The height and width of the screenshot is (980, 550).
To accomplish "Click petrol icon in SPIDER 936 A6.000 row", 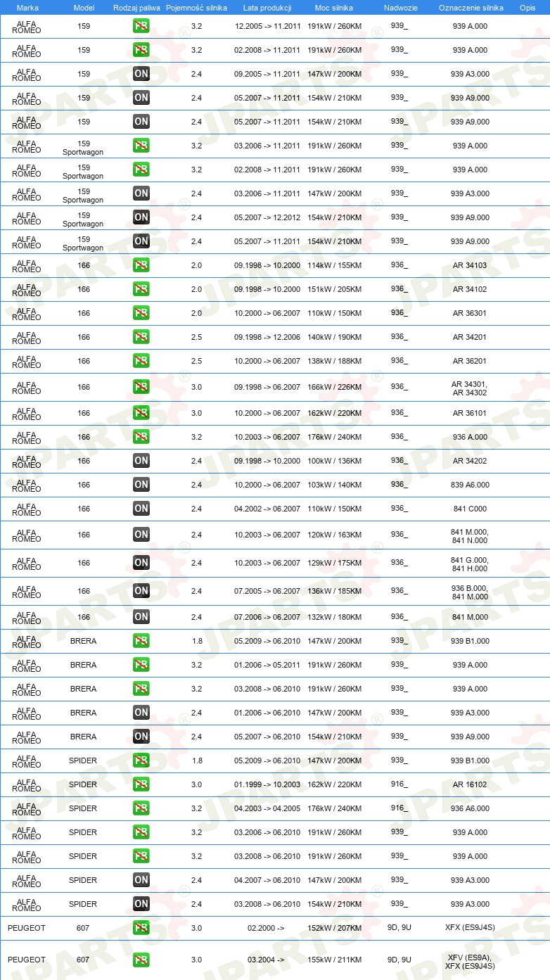I will coord(141,808).
